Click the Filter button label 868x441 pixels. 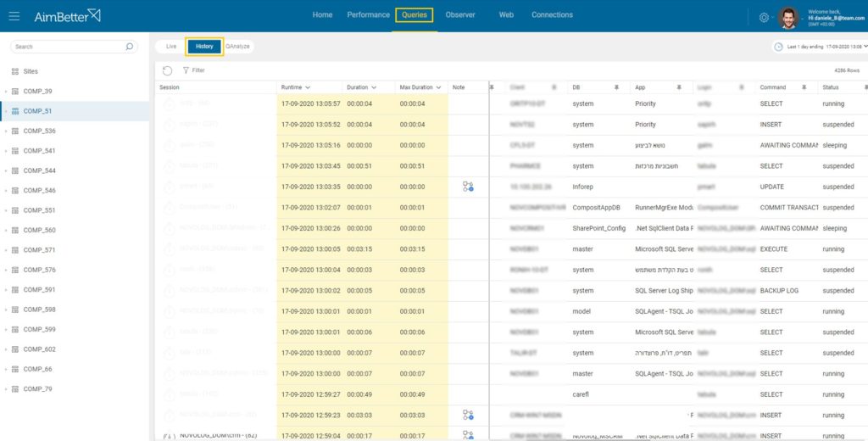(198, 70)
